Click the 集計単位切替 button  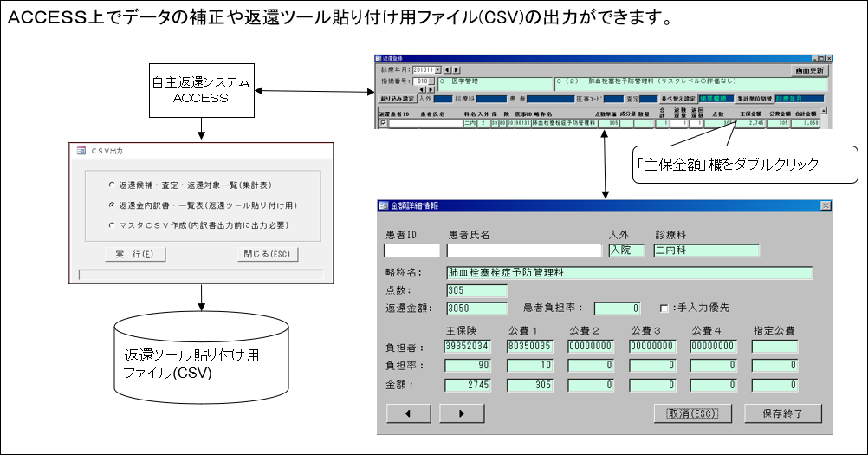(755, 99)
